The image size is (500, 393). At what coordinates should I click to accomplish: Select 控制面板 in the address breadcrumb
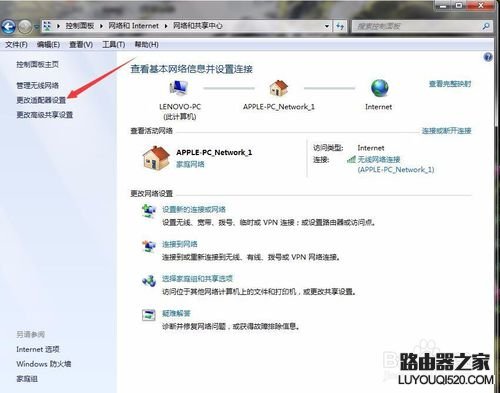80,26
